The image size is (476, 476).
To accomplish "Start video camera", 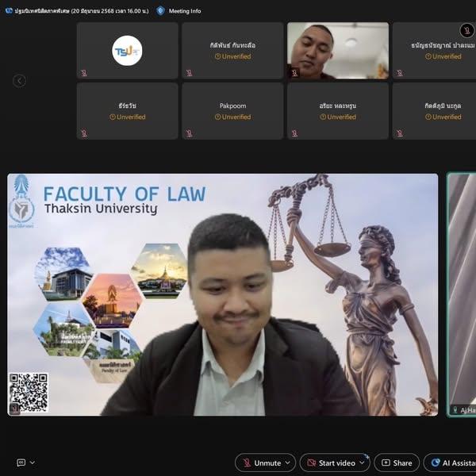I will point(331,463).
